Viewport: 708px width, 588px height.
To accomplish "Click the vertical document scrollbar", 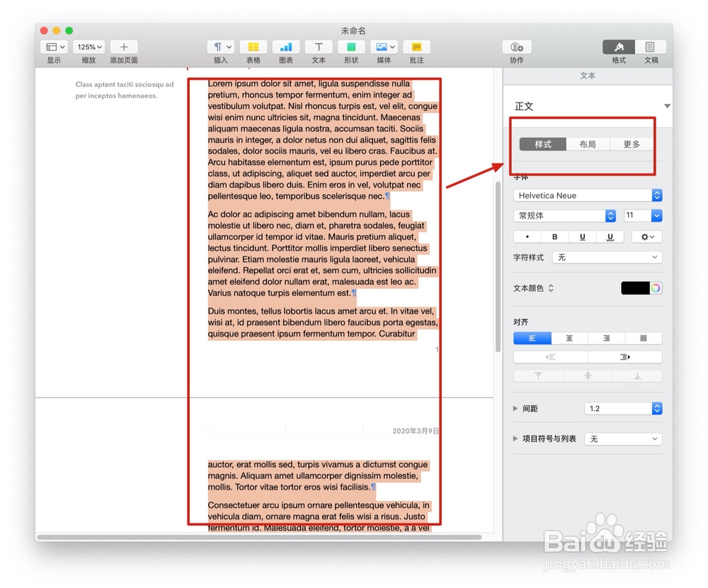I will [x=498, y=266].
